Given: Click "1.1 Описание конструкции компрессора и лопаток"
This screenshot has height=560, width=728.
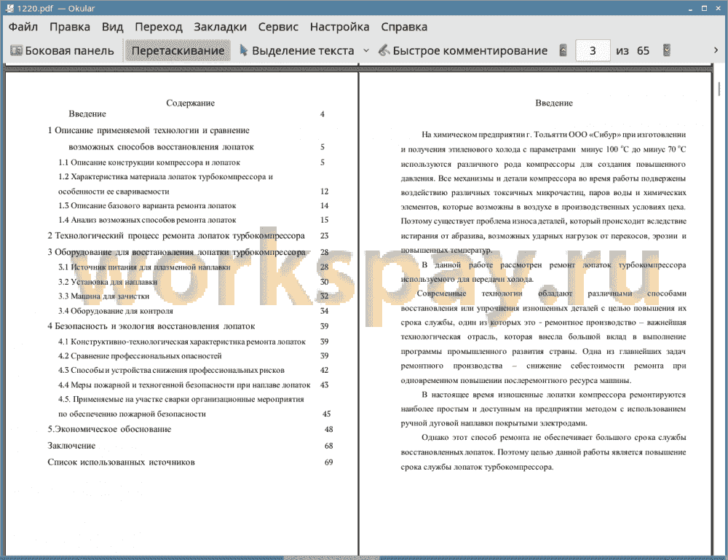Looking at the screenshot, I should click(149, 162).
